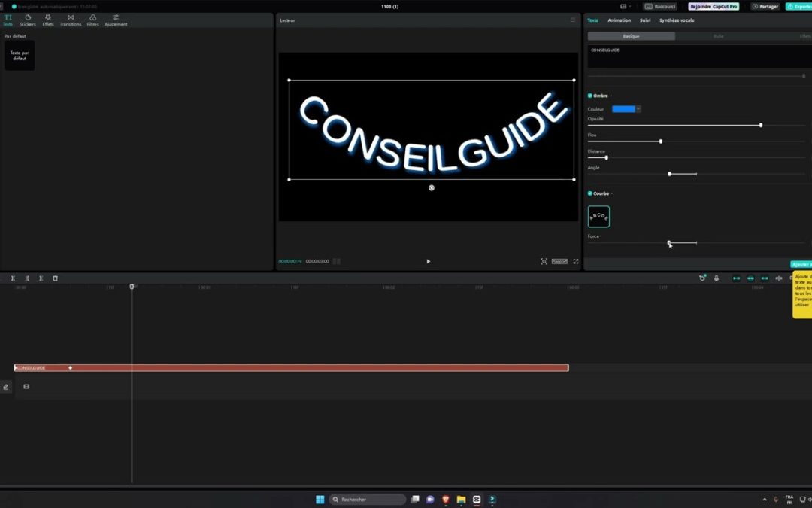Click the auto snapping magnet icon
Screen dimensions: 812x508
point(702,278)
